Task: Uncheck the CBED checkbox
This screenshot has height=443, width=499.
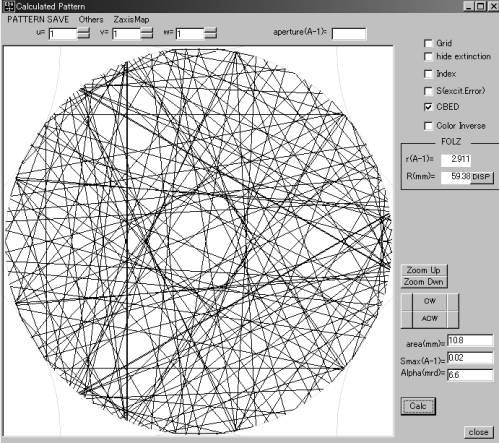Action: (428, 107)
